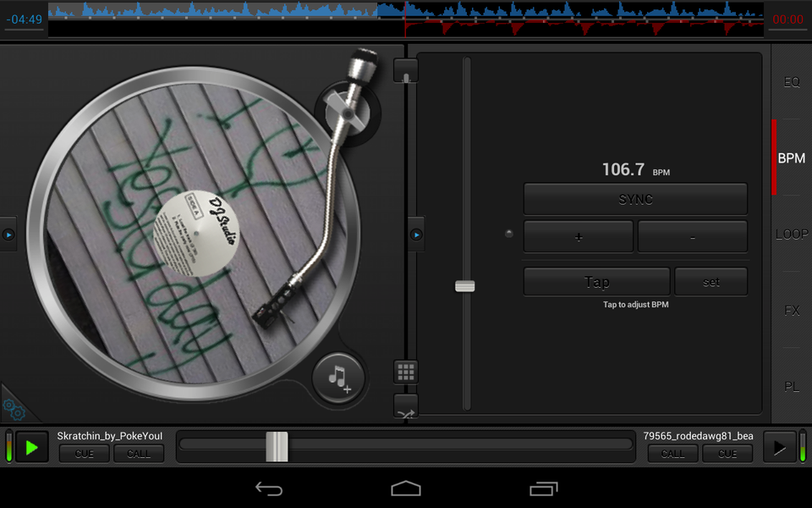The width and height of the screenshot is (812, 508).
Task: Increase BPM with the plus button
Action: point(578,236)
